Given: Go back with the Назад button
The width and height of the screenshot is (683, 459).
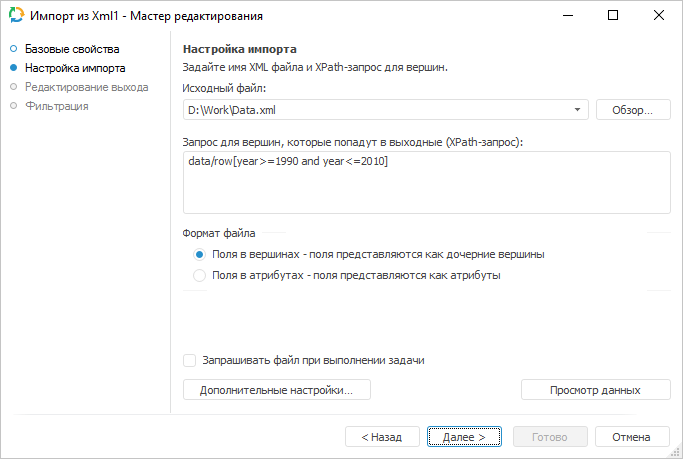Looking at the screenshot, I should click(x=382, y=437).
